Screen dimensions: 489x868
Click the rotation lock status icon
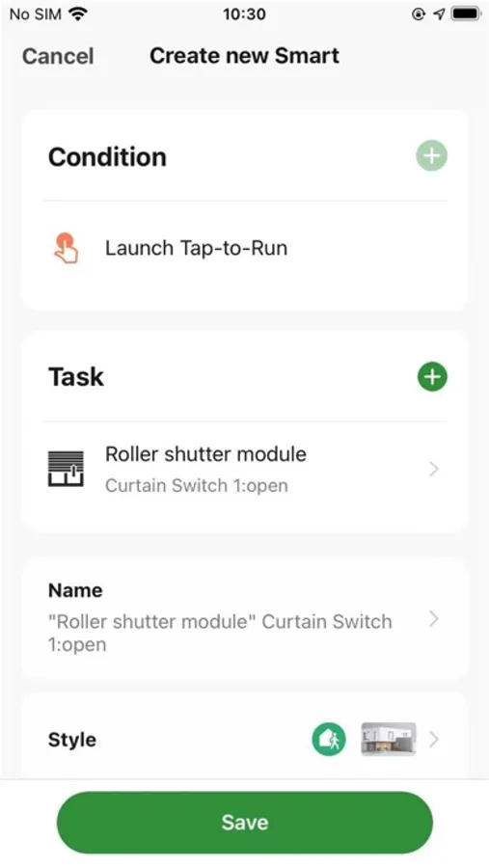coord(419,14)
